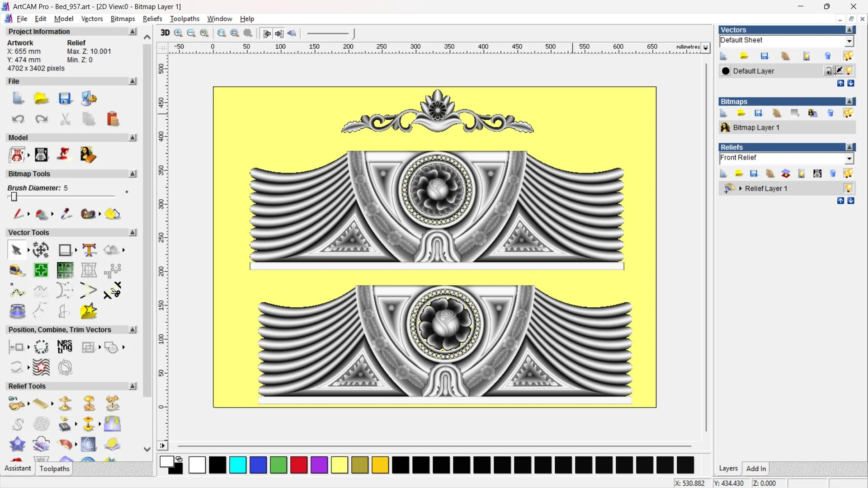
Task: Click the Save file icon
Action: pos(65,99)
